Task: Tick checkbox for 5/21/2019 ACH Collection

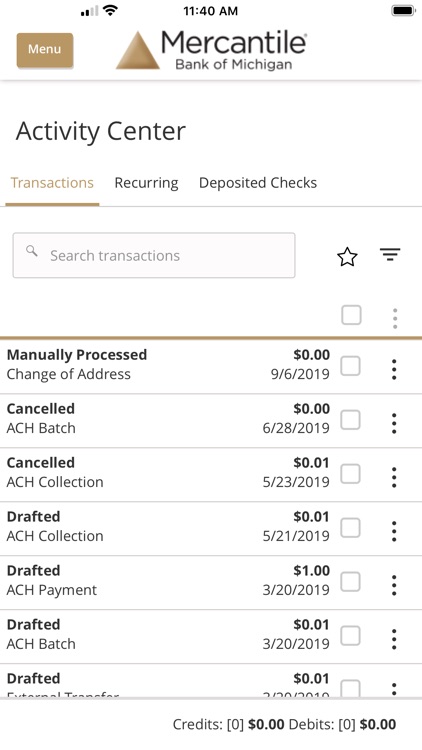Action: pos(350,528)
